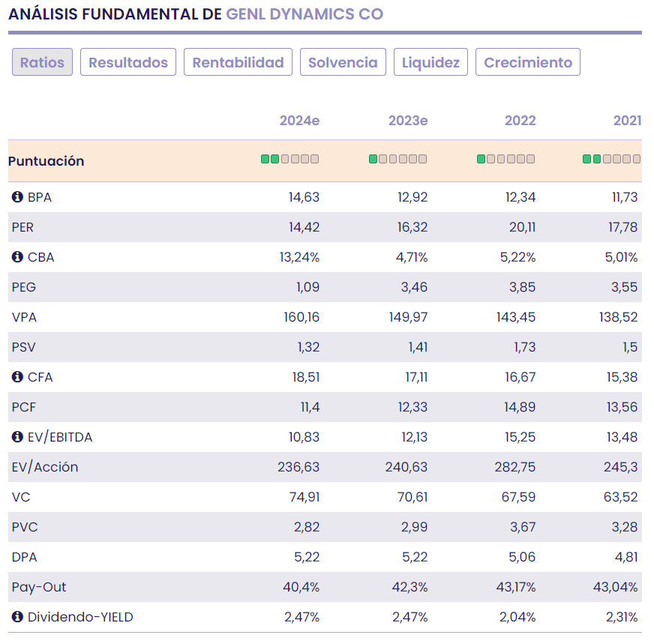The height and width of the screenshot is (644, 654).
Task: Click the info icon beside Dividendo-YIELD
Action: tap(17, 617)
